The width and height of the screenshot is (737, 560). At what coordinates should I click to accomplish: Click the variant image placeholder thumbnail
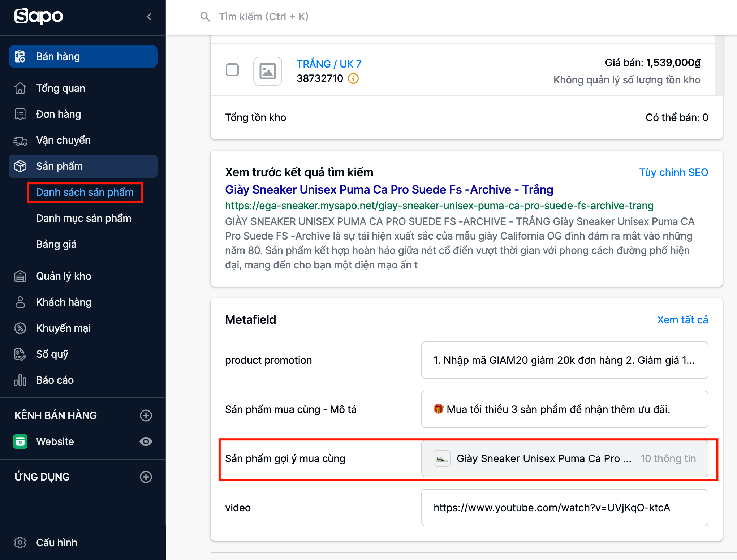point(268,71)
